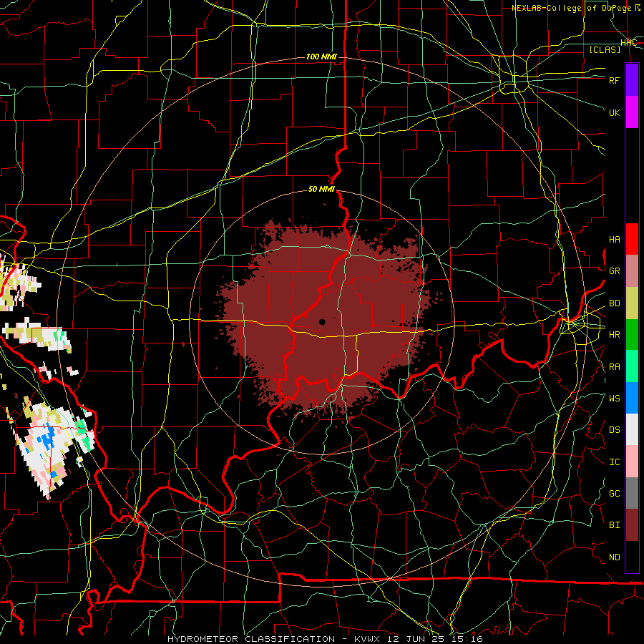Click the magenta UK legend color swatch
Image resolution: width=644 pixels, height=644 pixels.
coord(632,112)
